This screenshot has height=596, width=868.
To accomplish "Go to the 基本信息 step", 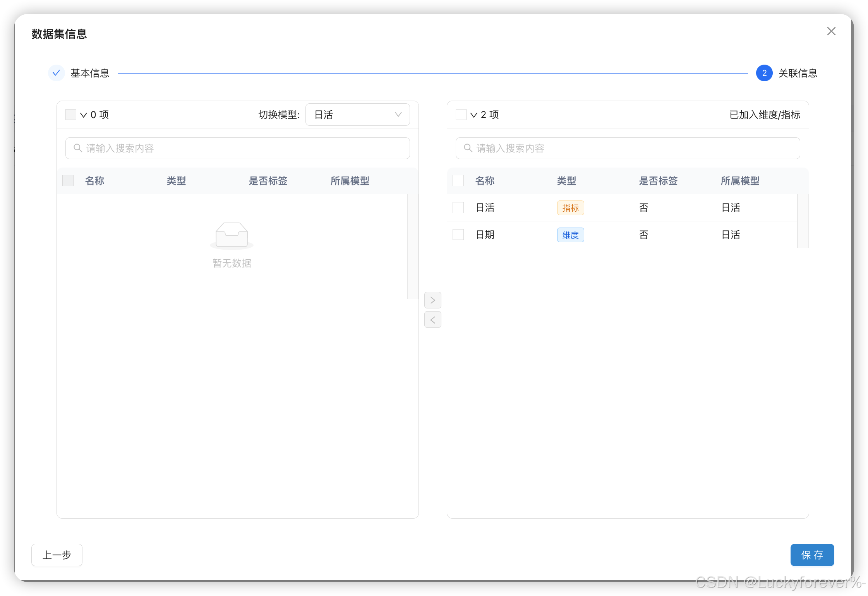I will pos(90,73).
